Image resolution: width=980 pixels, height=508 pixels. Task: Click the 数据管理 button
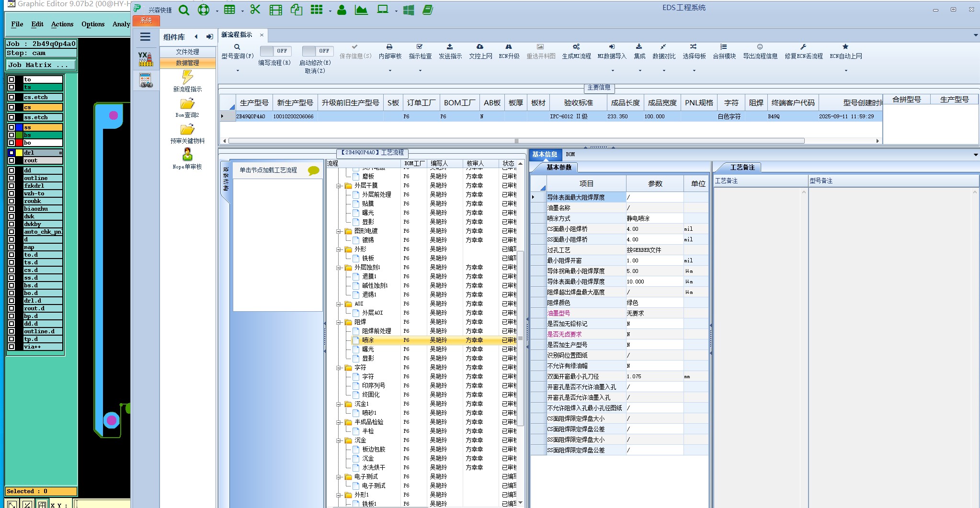coord(187,63)
